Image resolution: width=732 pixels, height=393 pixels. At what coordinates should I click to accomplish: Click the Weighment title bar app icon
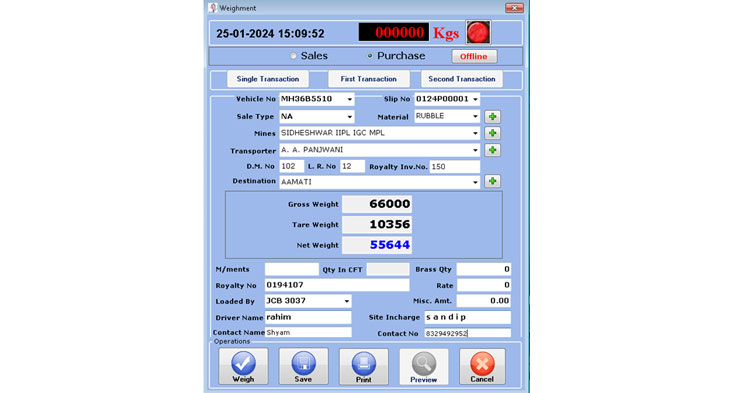click(213, 8)
